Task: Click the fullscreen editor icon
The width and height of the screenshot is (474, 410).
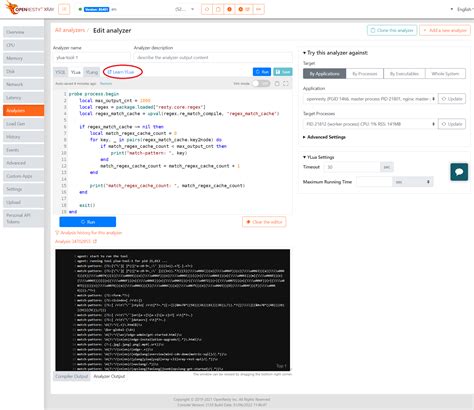Action: (x=286, y=84)
